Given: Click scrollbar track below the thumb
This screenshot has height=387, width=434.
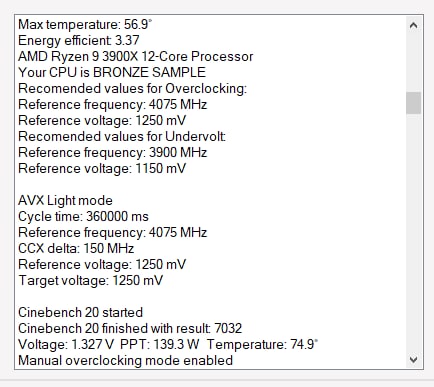Looking at the screenshot, I should pyautogui.click(x=413, y=232).
